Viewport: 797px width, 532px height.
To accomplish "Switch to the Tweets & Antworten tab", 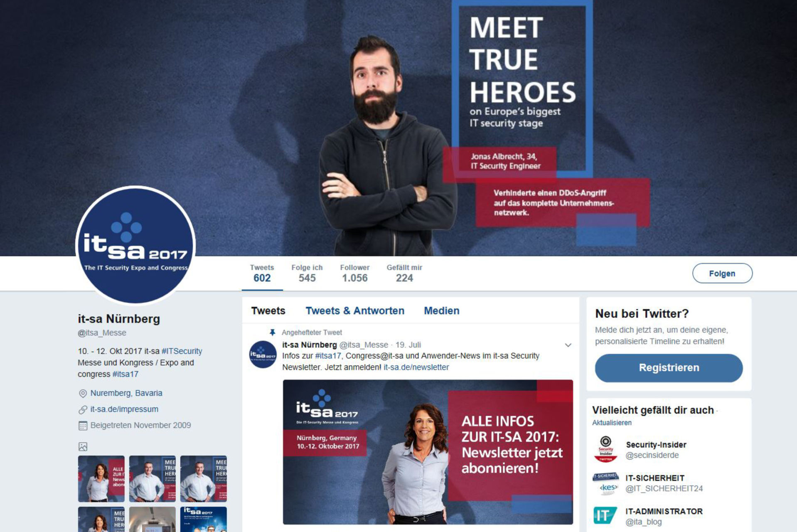I will (355, 310).
